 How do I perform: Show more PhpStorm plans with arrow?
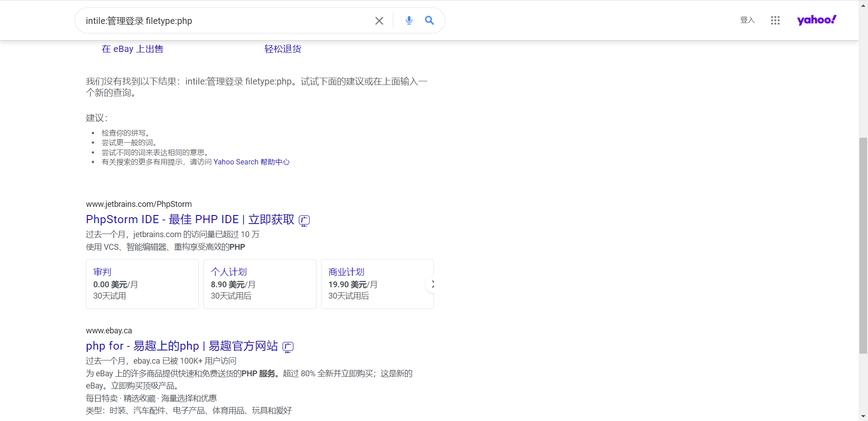click(x=432, y=284)
